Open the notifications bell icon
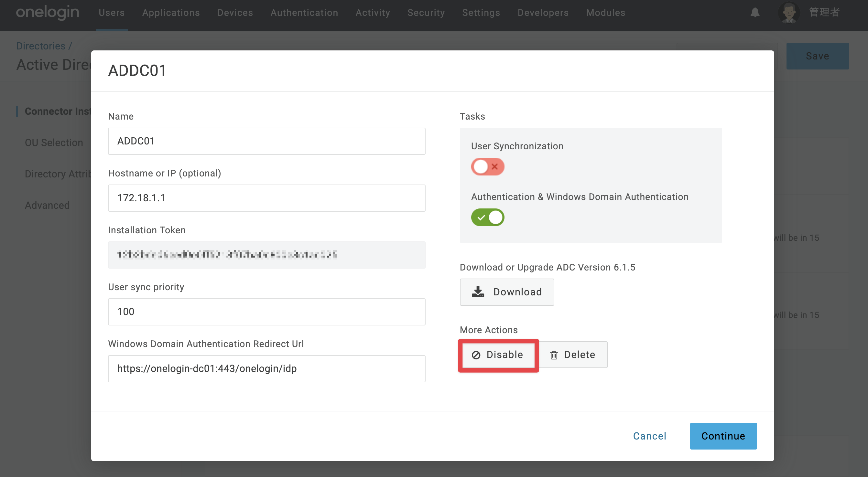 click(755, 13)
